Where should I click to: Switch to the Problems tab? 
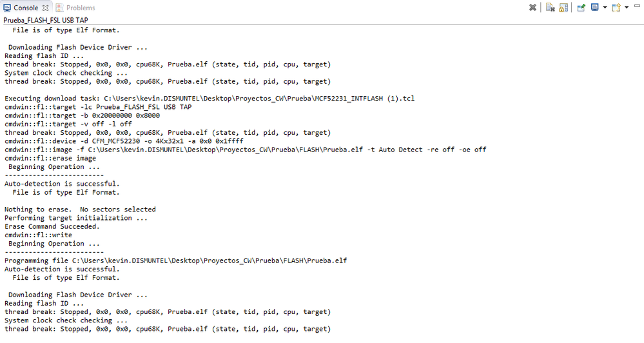tap(80, 8)
